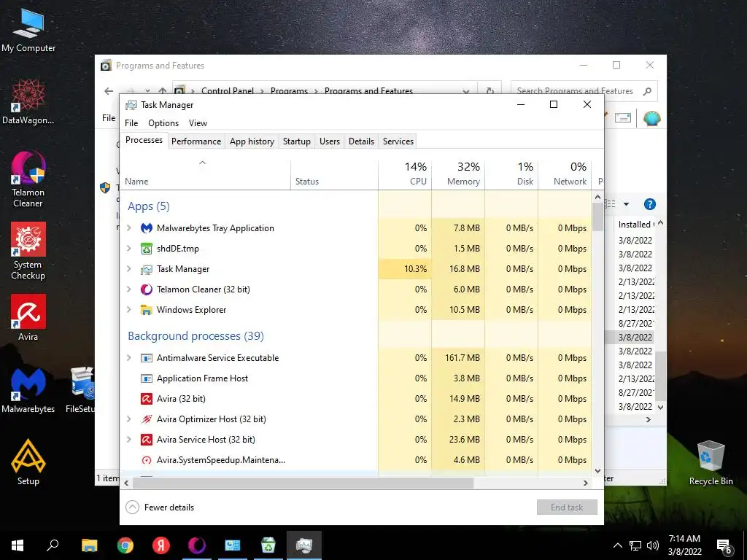Click the volume speaker tray icon
The image size is (747, 560).
click(x=653, y=545)
